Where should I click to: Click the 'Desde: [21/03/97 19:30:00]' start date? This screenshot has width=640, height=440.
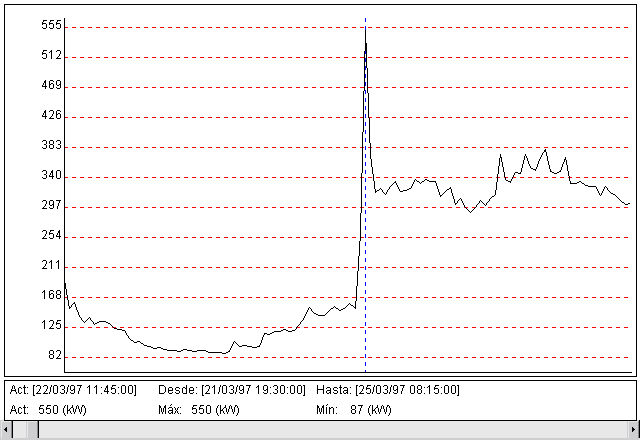pyautogui.click(x=232, y=390)
